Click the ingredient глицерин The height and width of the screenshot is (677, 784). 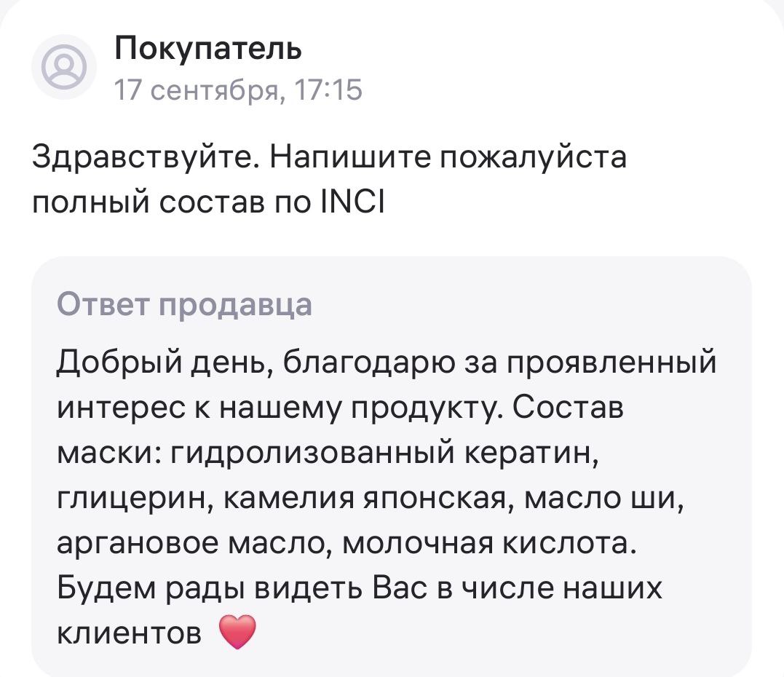point(132,499)
